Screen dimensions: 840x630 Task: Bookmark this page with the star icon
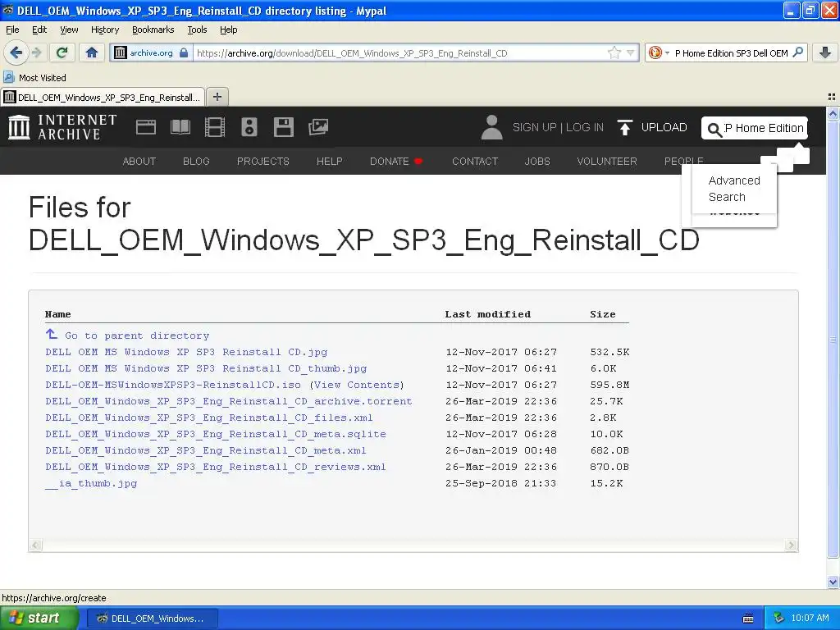click(x=614, y=52)
